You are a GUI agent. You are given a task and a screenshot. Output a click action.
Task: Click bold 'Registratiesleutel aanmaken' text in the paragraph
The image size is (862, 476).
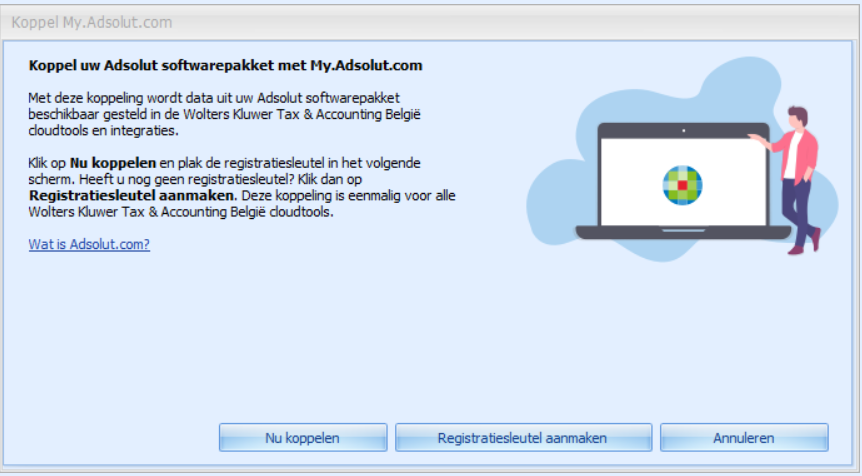tap(132, 193)
